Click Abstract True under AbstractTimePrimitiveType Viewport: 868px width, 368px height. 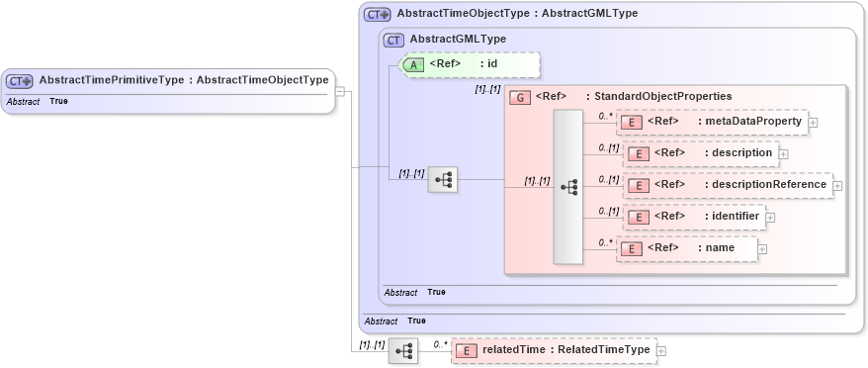coord(38,102)
